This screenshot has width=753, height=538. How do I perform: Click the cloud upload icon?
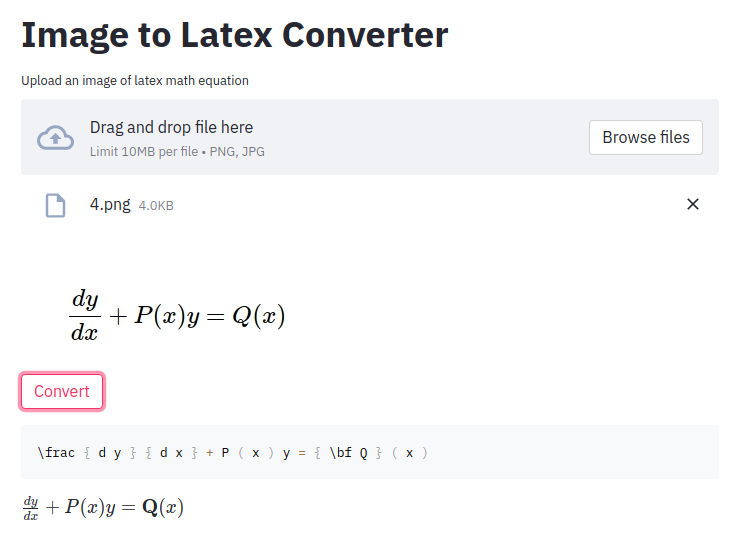[56, 138]
